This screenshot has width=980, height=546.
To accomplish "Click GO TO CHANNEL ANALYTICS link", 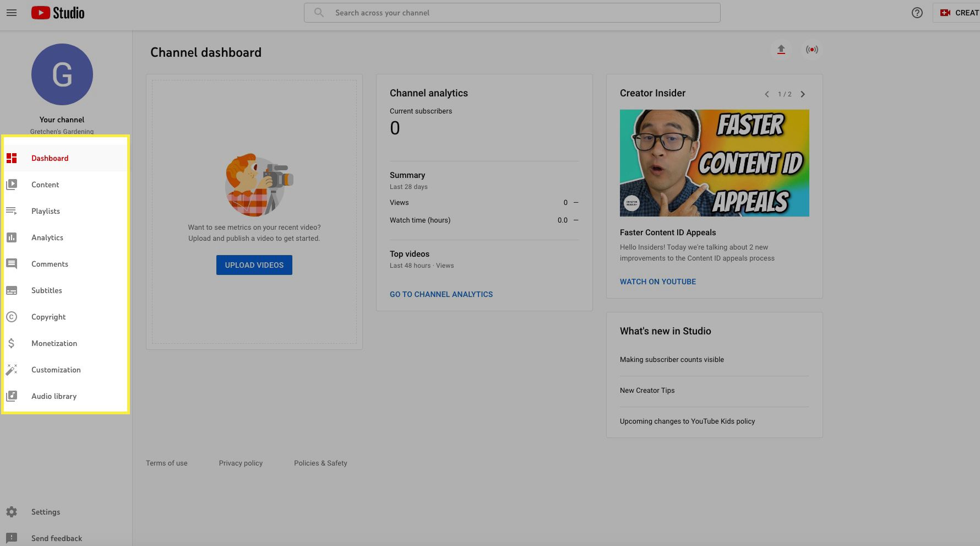I will pos(441,294).
